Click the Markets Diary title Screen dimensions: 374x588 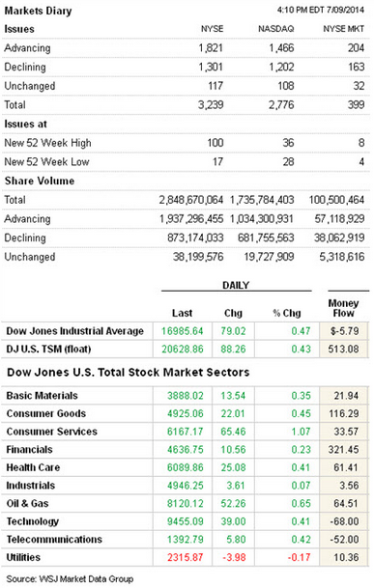point(38,11)
